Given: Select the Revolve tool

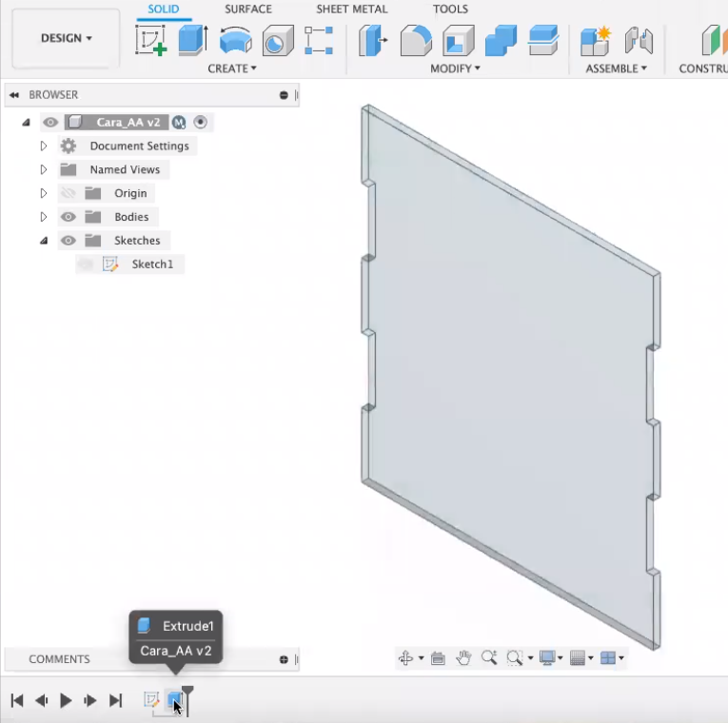Looking at the screenshot, I should click(x=236, y=40).
